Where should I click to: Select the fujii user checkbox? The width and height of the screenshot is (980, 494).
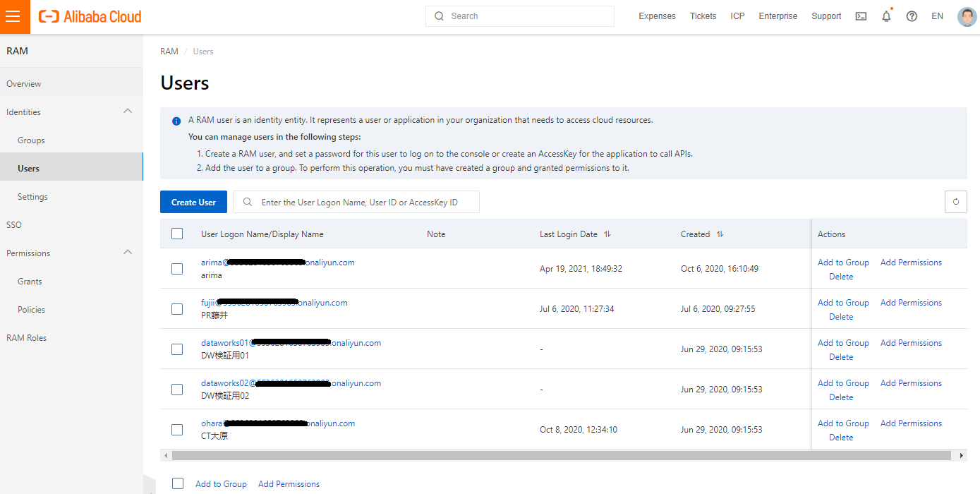tap(177, 308)
